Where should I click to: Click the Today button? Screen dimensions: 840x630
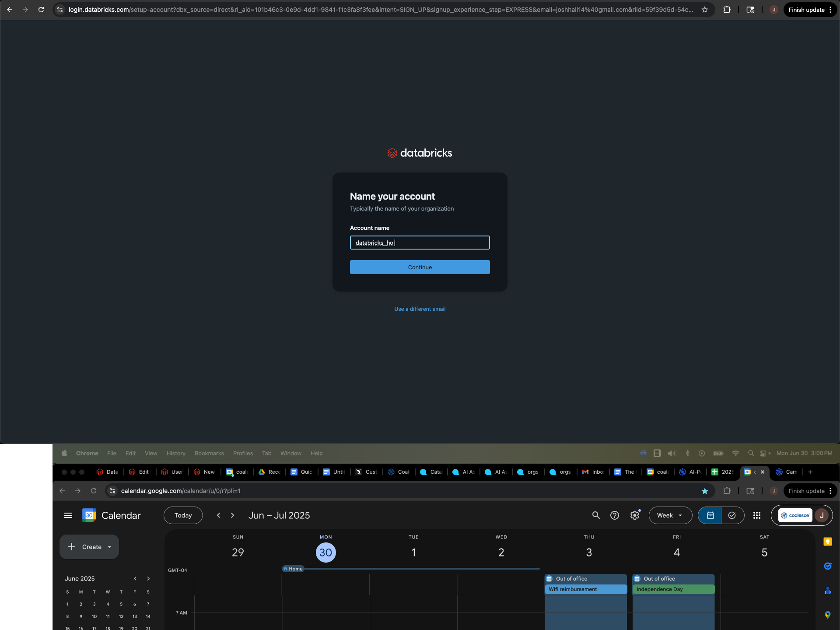[183, 515]
